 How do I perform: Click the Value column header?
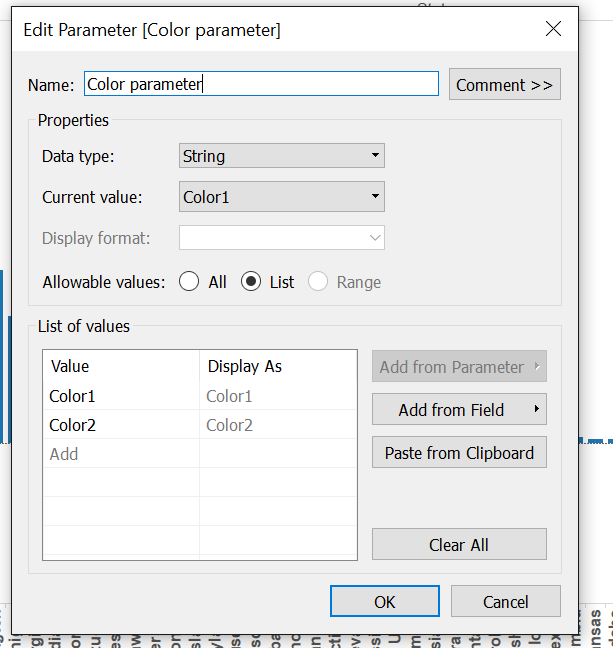point(120,366)
